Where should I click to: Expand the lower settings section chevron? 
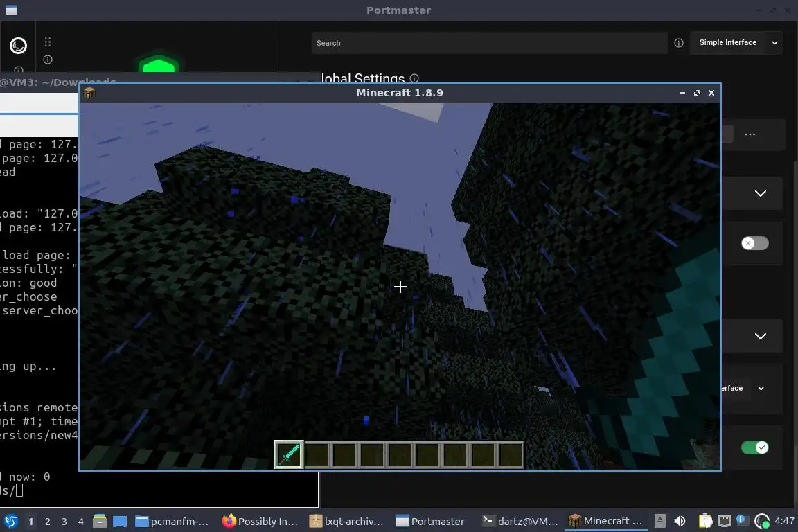(x=761, y=336)
